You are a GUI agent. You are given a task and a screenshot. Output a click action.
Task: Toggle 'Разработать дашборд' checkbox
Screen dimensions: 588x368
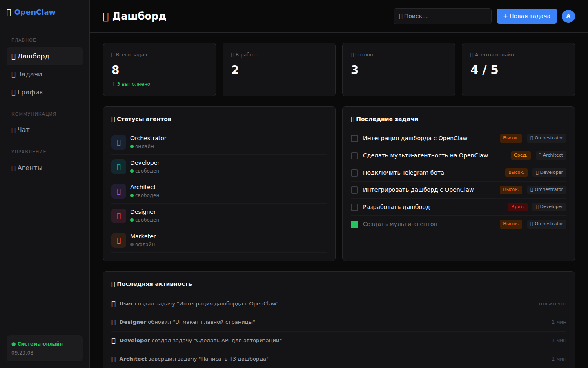point(354,207)
